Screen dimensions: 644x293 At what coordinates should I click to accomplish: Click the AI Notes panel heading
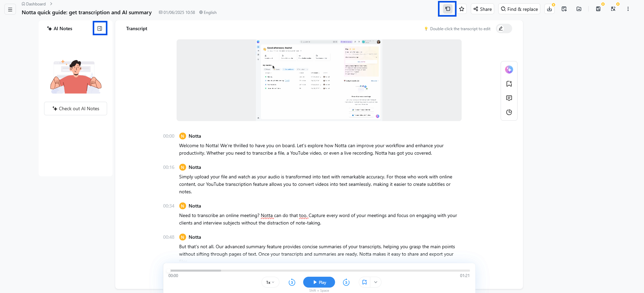click(x=60, y=28)
